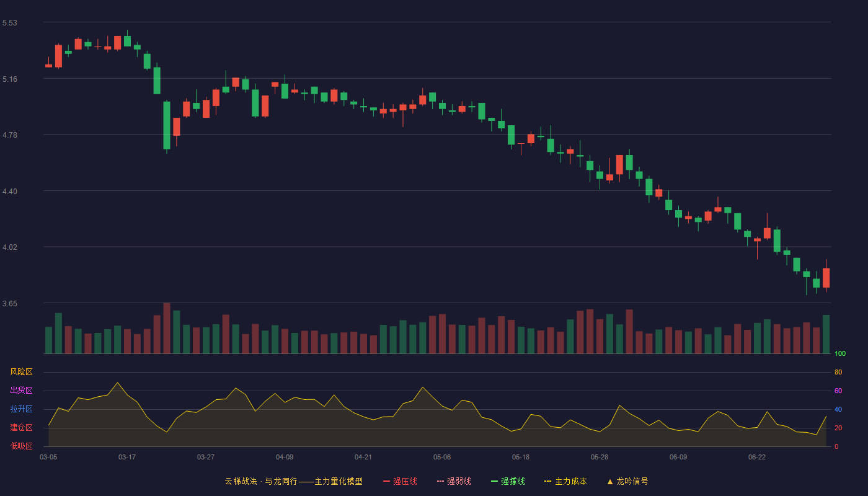
Task: Toggle the 龙吟信号 legend entry
Action: (627, 481)
